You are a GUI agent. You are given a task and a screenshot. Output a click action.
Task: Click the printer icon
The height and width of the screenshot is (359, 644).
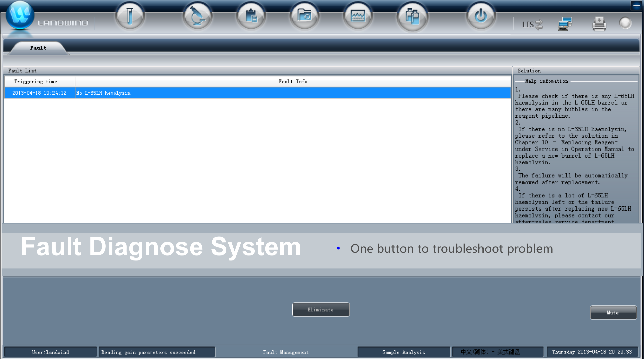point(599,24)
